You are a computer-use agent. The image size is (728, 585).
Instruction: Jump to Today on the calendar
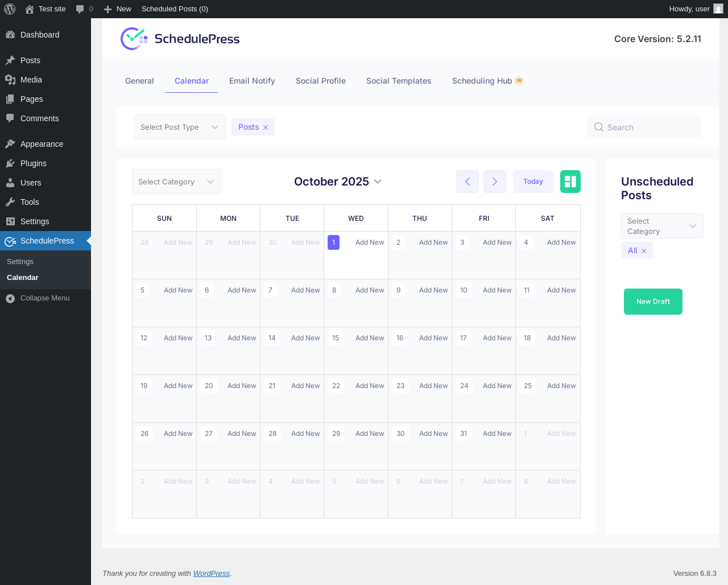click(x=533, y=182)
